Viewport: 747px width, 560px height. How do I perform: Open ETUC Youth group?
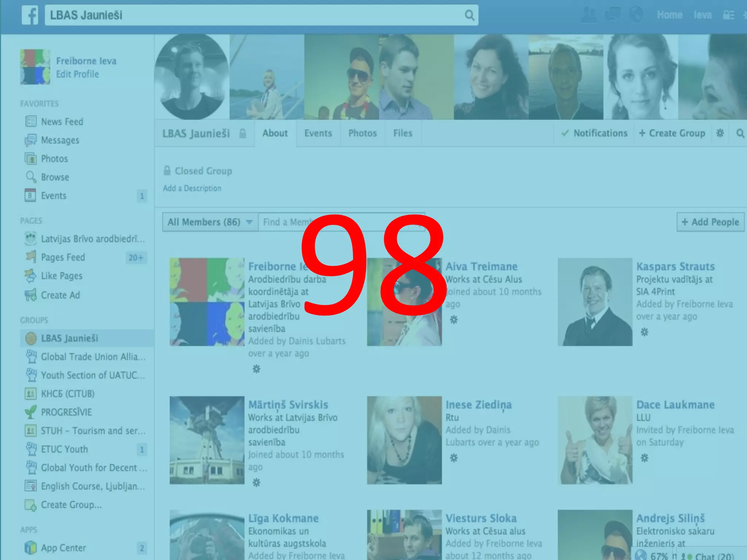pos(64,449)
